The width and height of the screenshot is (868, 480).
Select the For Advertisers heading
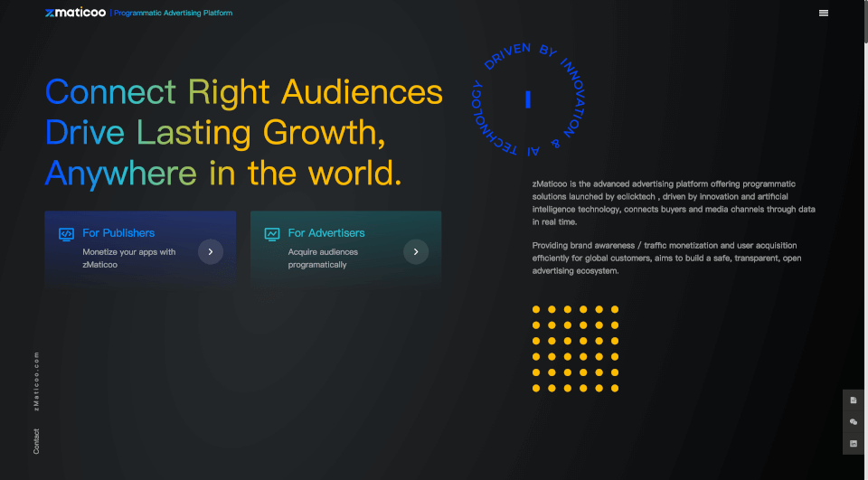326,233
